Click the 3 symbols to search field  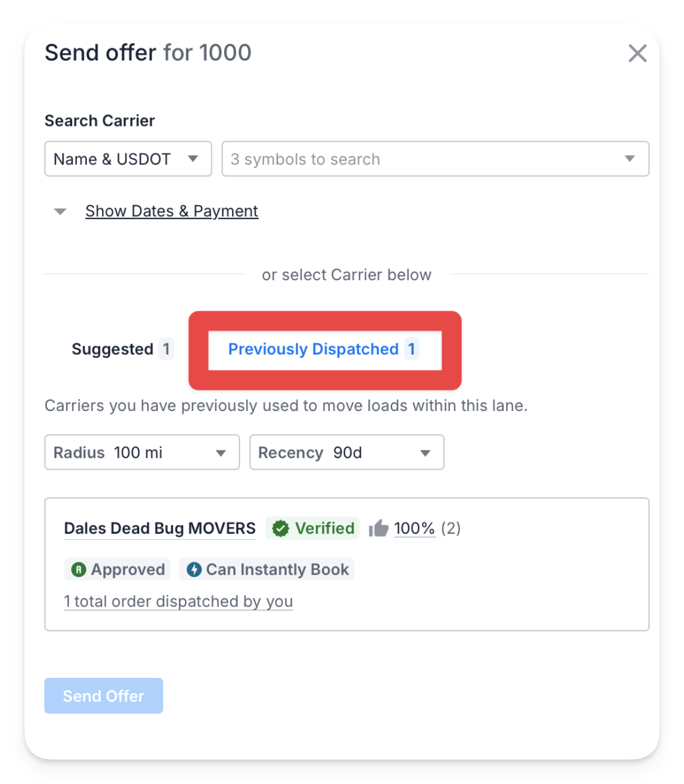tap(435, 159)
